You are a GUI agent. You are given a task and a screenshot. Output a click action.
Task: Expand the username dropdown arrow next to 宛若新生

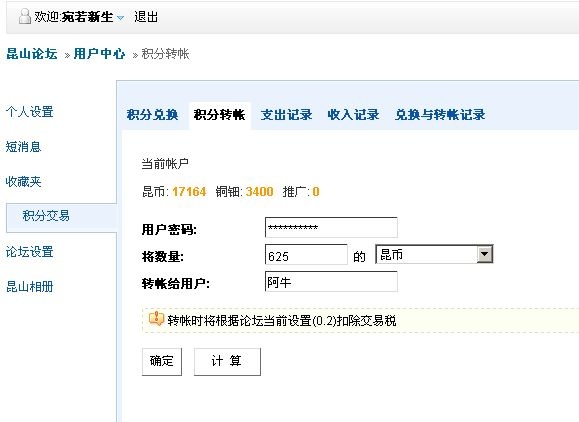[x=120, y=17]
